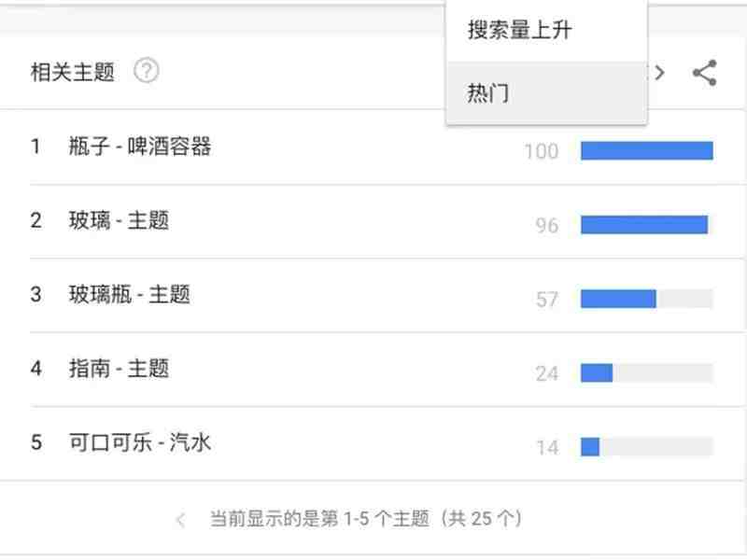
Task: Click the bar showing value 14
Action: pos(647,447)
